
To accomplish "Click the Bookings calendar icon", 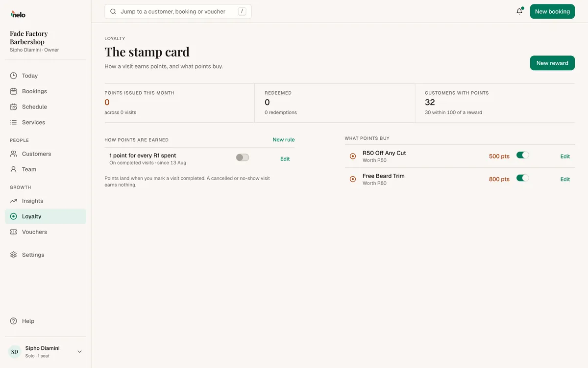I will (13, 91).
